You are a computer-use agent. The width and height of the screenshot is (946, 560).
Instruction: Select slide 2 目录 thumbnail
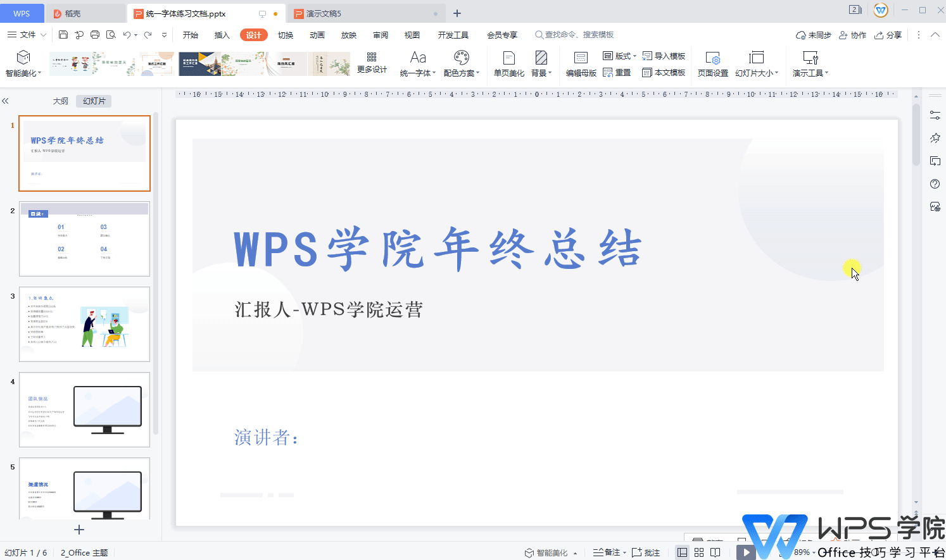[84, 239]
